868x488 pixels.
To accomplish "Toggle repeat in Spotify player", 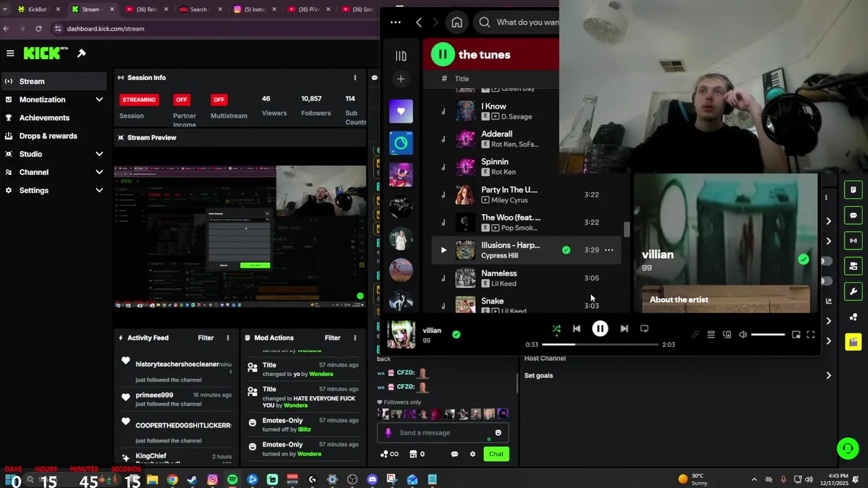I will point(644,329).
